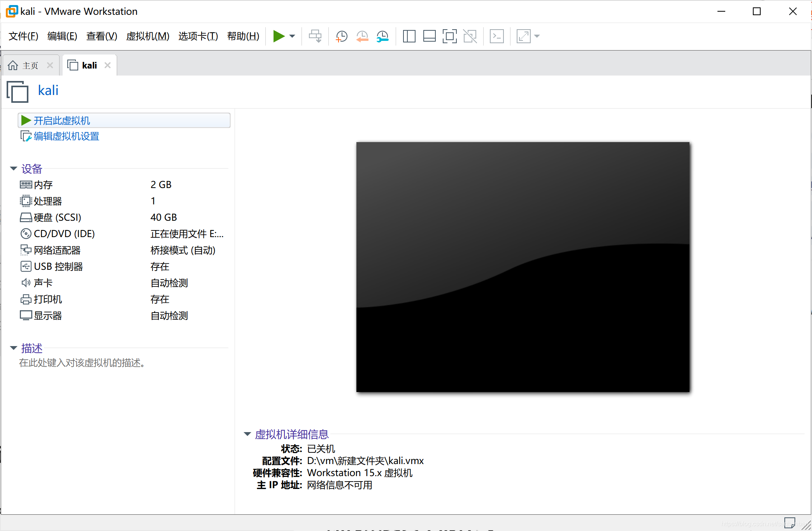This screenshot has height=531, width=812.
Task: Click the printer icon
Action: (26, 299)
